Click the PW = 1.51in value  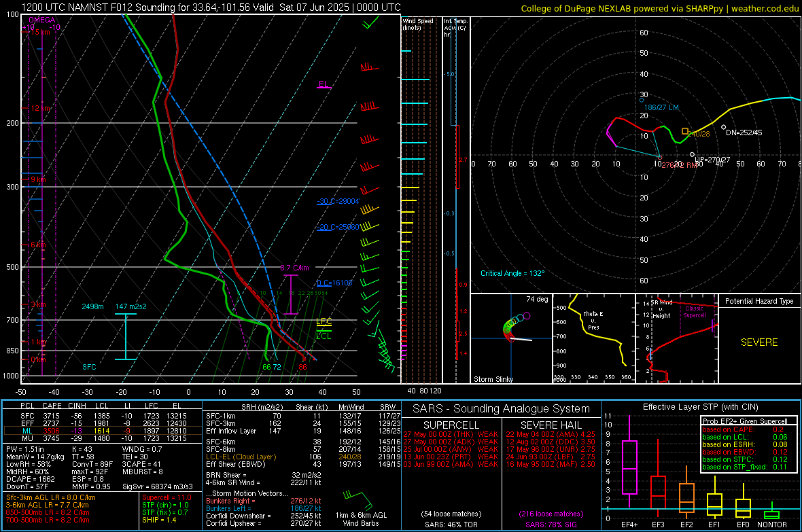click(25, 449)
